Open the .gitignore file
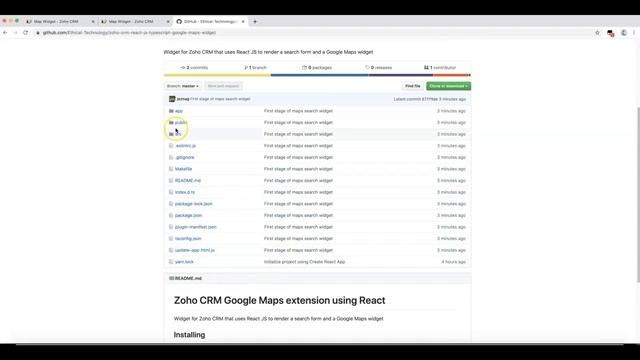Image resolution: width=640 pixels, height=360 pixels. (184, 157)
